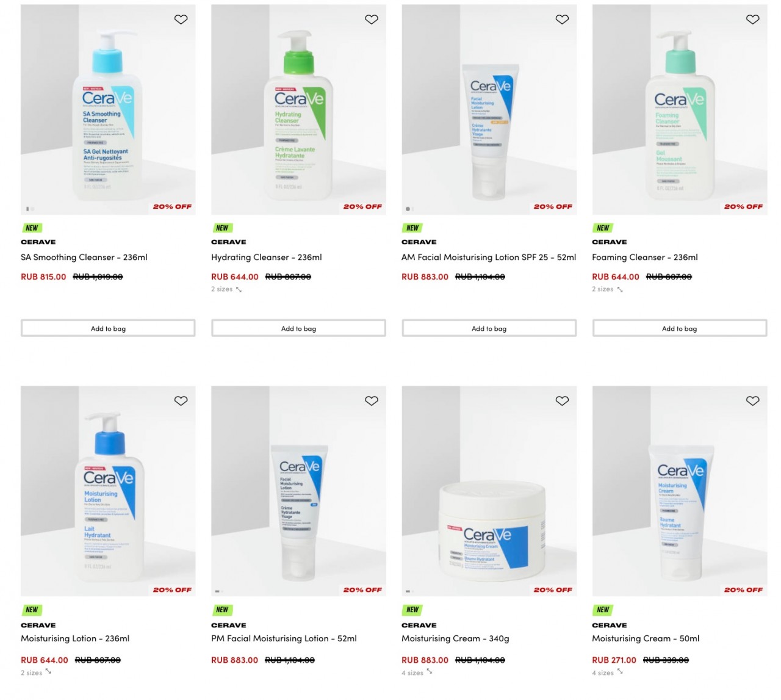Wishlist the AM Facial Moisturising Lotion

[x=562, y=20]
